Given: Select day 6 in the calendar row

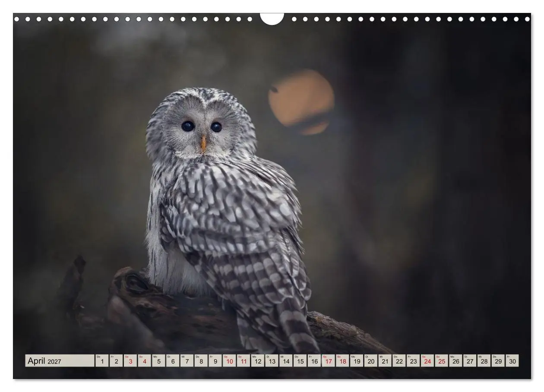Looking at the screenshot, I should (173, 361).
